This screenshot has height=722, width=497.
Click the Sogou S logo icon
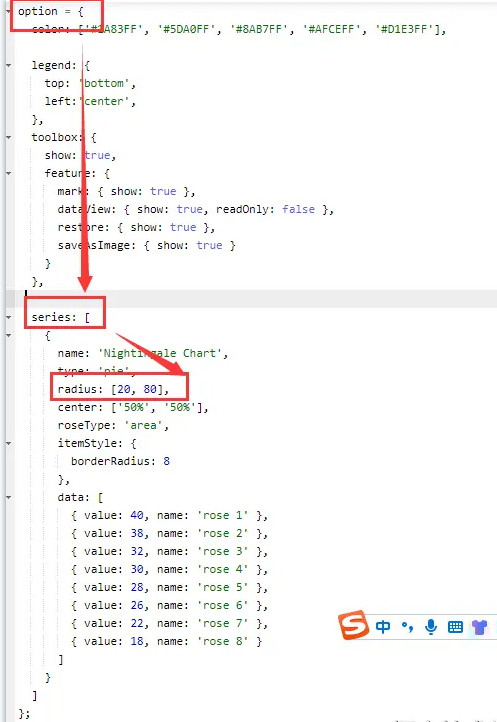click(x=353, y=625)
